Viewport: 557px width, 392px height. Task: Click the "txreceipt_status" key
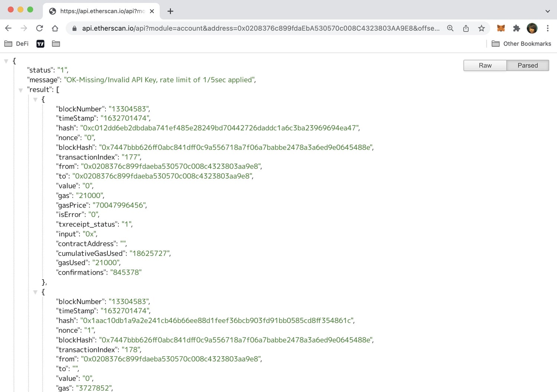tap(87, 224)
